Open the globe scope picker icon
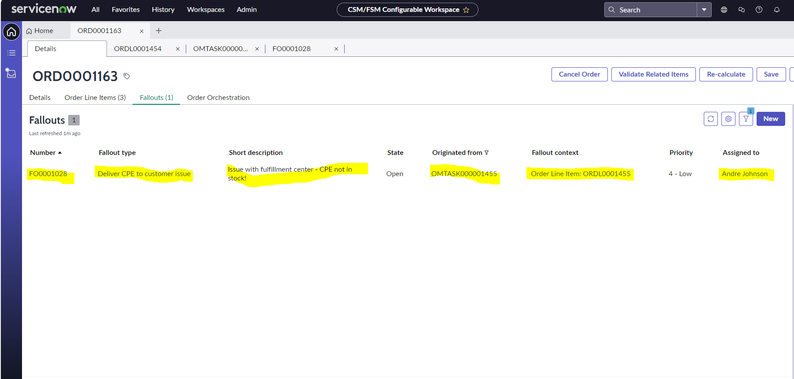 [x=724, y=10]
